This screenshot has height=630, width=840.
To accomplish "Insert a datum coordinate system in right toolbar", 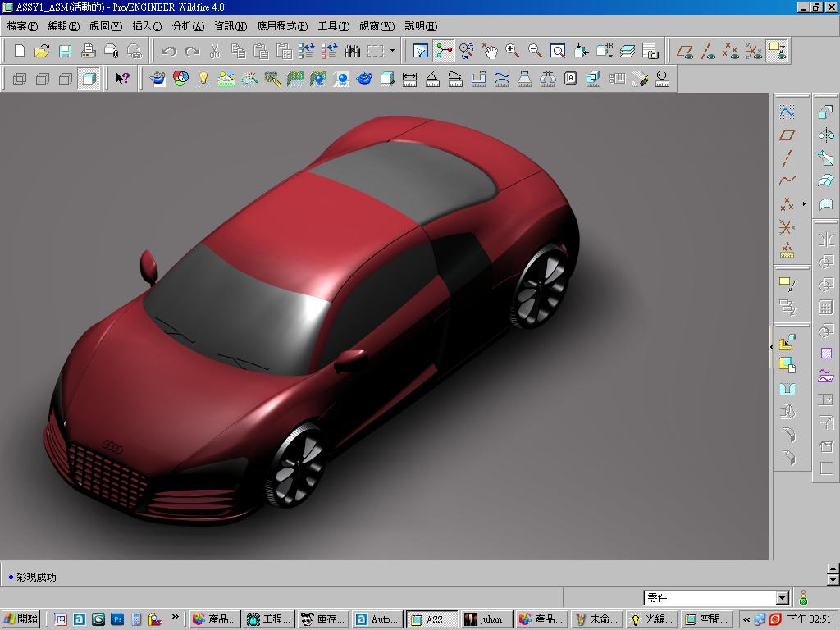I will pyautogui.click(x=787, y=226).
